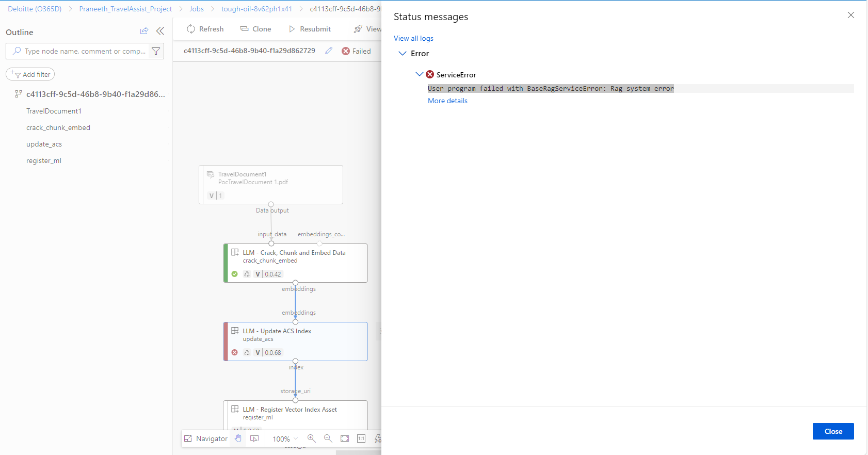Click component icon on Update ACS Index node
This screenshot has height=455, width=868.
[x=235, y=331]
